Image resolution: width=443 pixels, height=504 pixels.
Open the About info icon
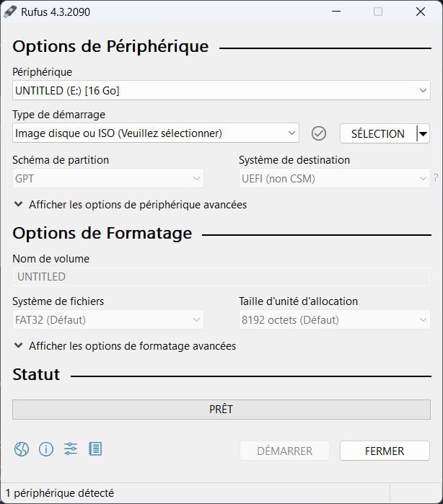point(46,449)
